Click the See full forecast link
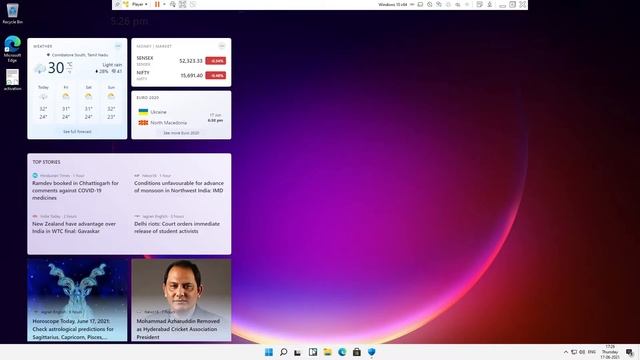Screen dimensions: 640x360 [77, 131]
